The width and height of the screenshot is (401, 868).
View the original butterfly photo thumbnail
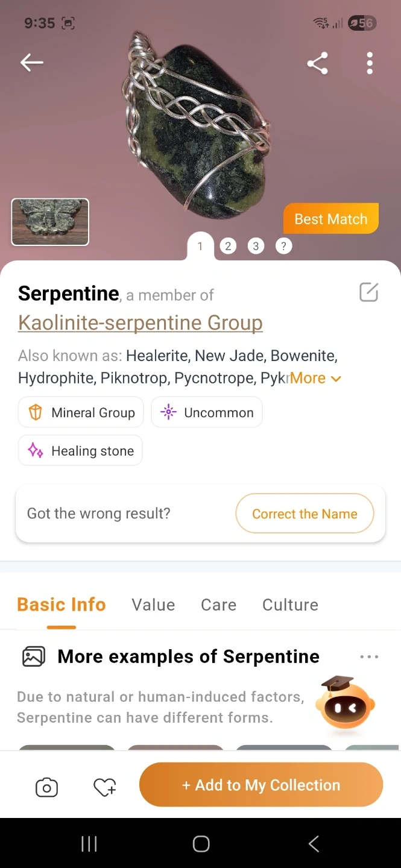click(x=50, y=222)
